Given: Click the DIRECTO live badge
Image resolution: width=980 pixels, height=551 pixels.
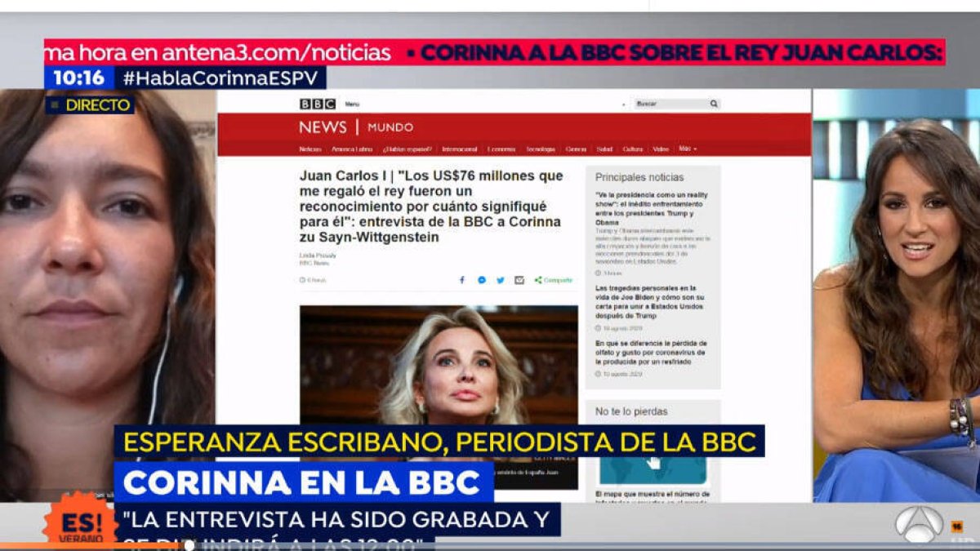Looking at the screenshot, I should 91,104.
